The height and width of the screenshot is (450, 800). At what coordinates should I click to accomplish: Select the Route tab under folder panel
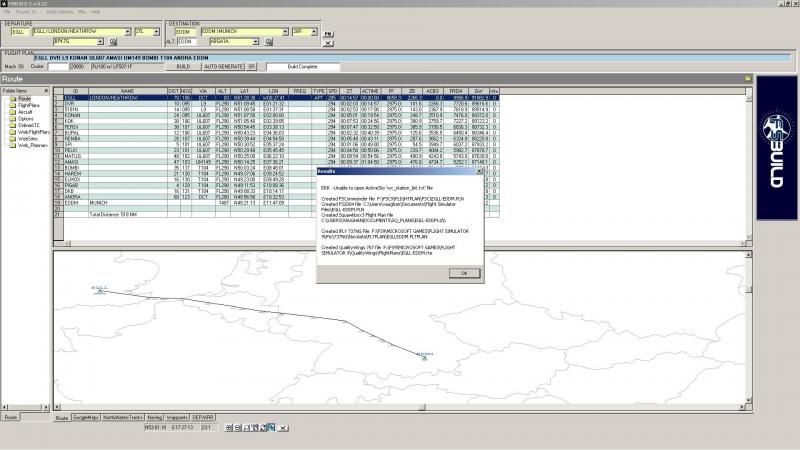tap(11, 417)
